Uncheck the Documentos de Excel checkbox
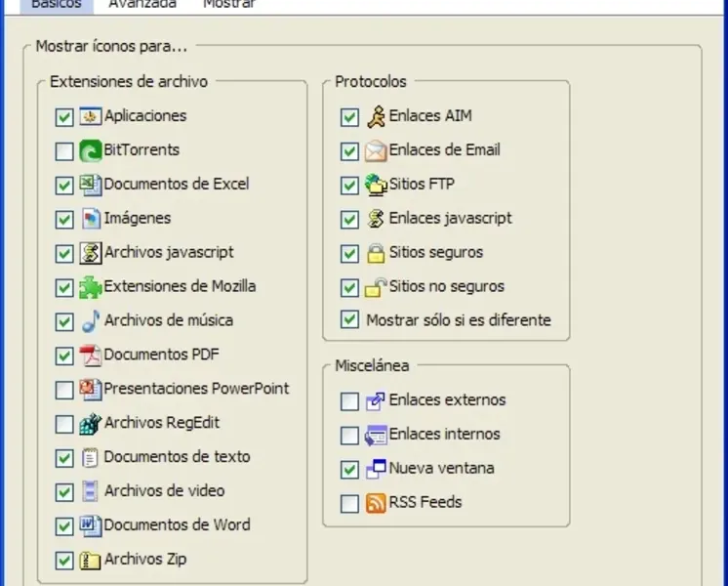This screenshot has width=728, height=586. pyautogui.click(x=64, y=186)
